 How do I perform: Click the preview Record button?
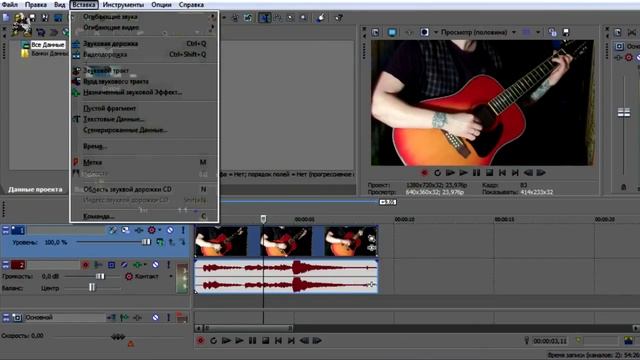click(x=424, y=173)
